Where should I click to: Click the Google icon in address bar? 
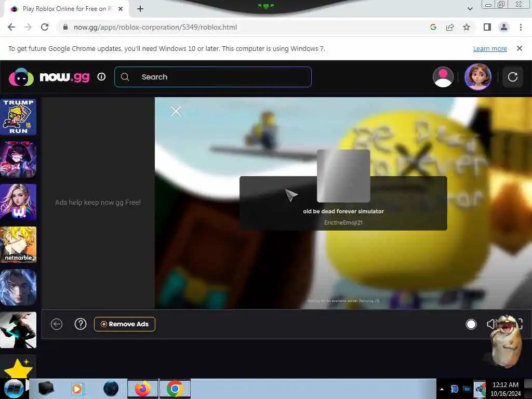pos(433,27)
